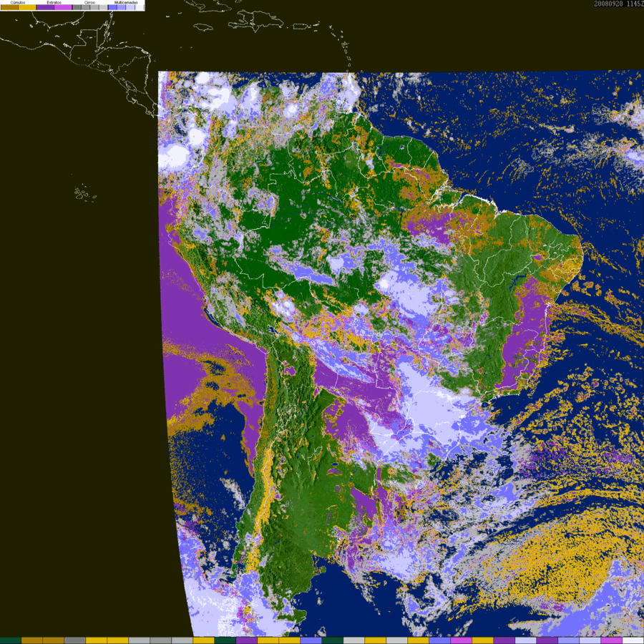Click the lightest gray Cirros legend swatch

(103, 7)
